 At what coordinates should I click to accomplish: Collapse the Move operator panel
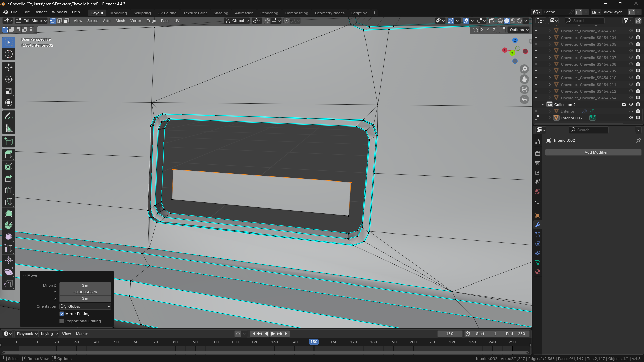pyautogui.click(x=24, y=275)
